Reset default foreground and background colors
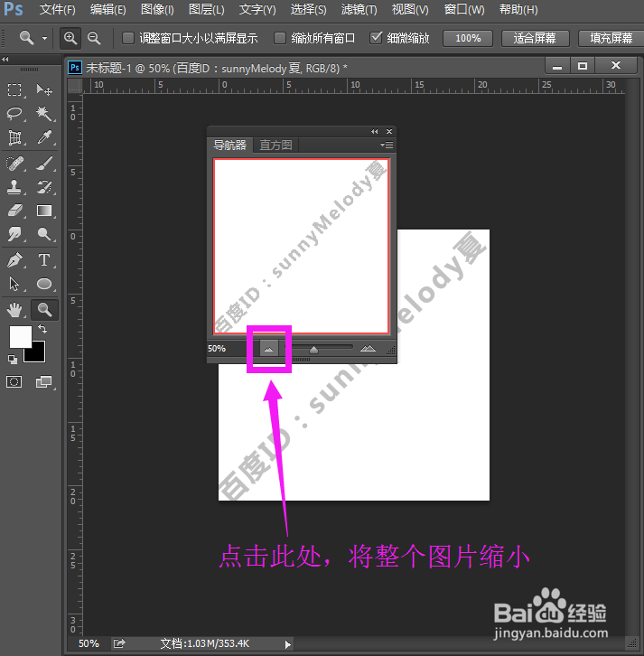This screenshot has height=656, width=644. point(13,360)
